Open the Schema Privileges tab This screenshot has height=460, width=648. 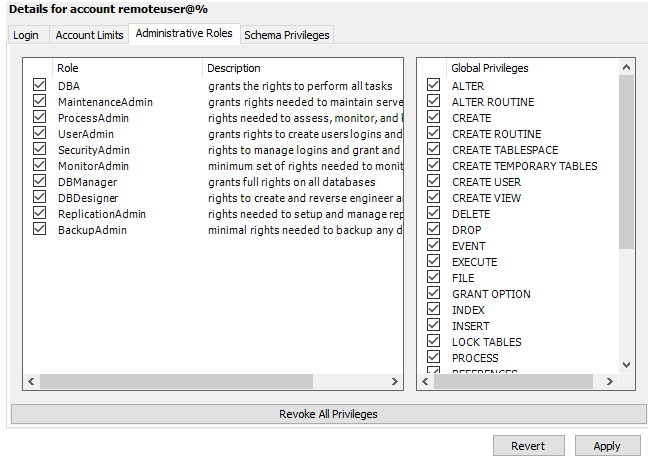pyautogui.click(x=286, y=35)
